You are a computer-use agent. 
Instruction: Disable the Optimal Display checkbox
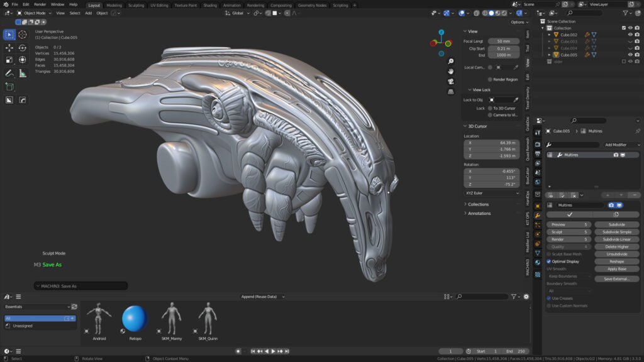[x=549, y=261]
